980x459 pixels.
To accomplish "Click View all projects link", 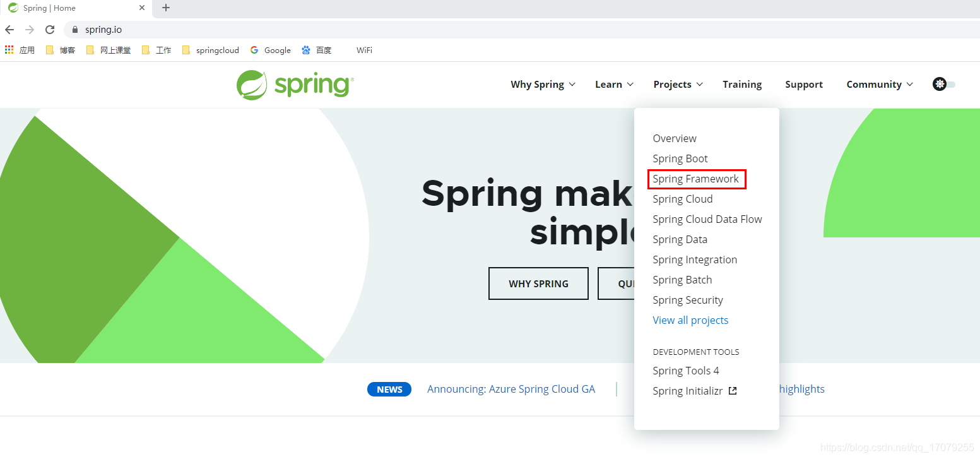I will coord(690,320).
